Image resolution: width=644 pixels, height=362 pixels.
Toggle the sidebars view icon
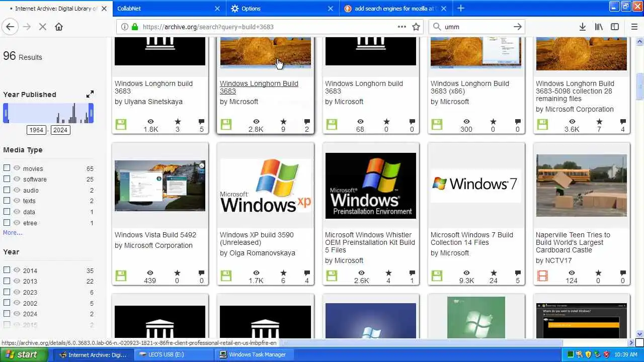tap(615, 27)
